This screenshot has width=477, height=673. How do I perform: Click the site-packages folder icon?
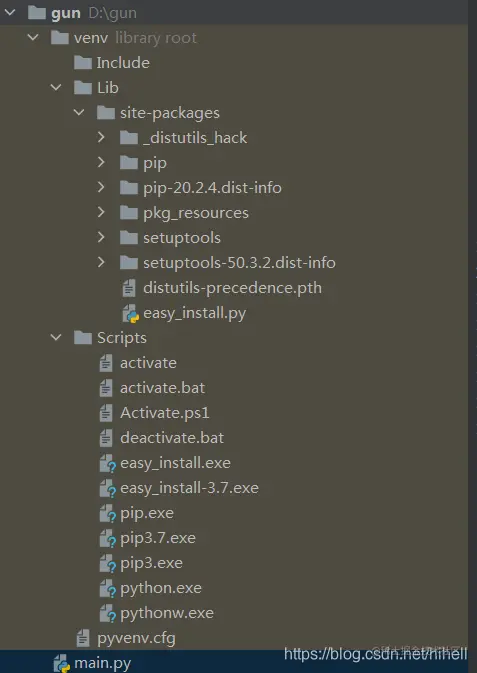pyautogui.click(x=106, y=113)
